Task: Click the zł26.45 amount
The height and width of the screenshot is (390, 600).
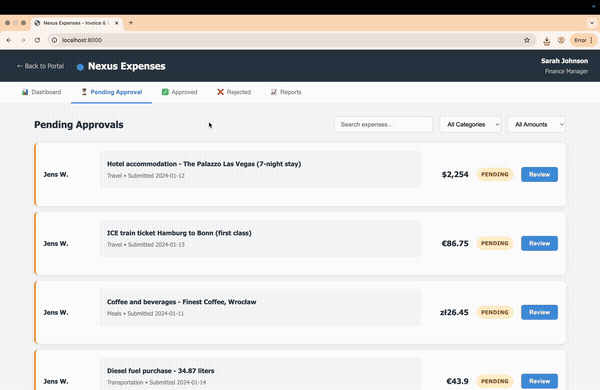Action: (454, 312)
